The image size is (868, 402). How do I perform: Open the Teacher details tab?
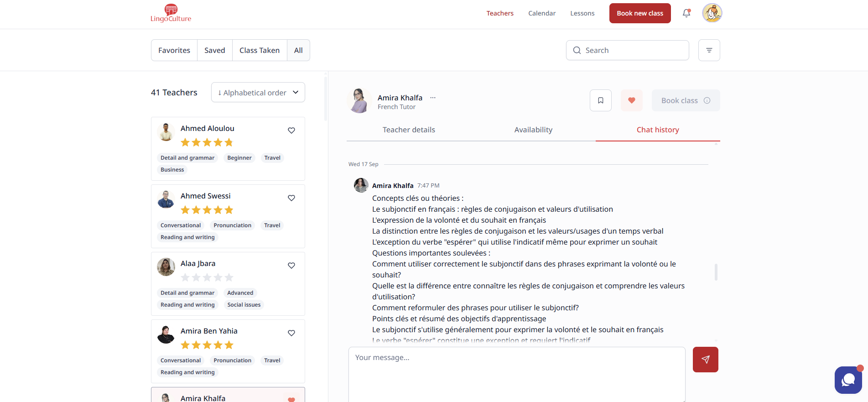[409, 130]
